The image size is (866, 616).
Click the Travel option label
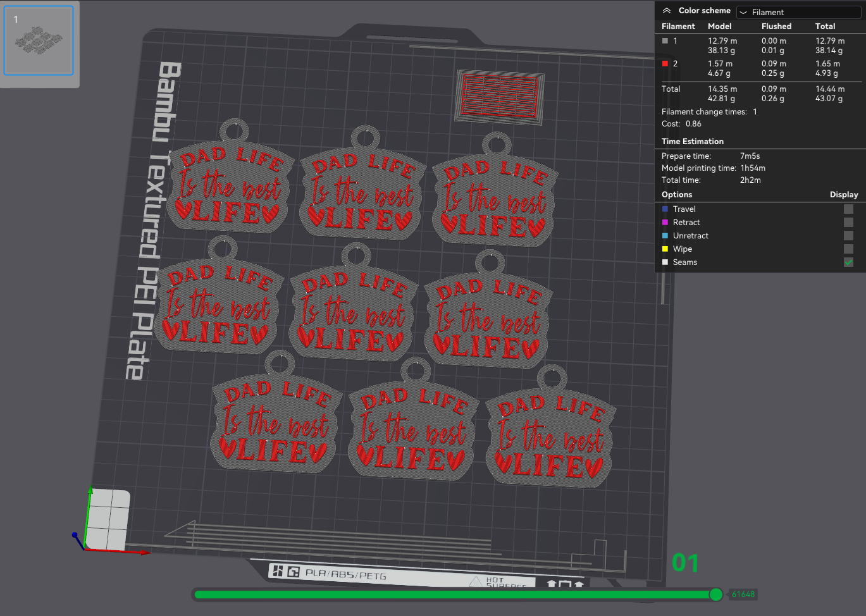684,209
